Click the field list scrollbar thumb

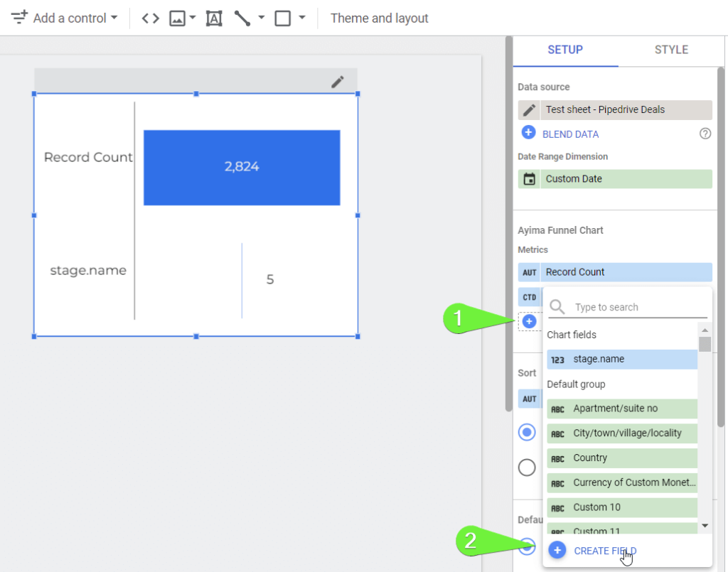[705, 344]
